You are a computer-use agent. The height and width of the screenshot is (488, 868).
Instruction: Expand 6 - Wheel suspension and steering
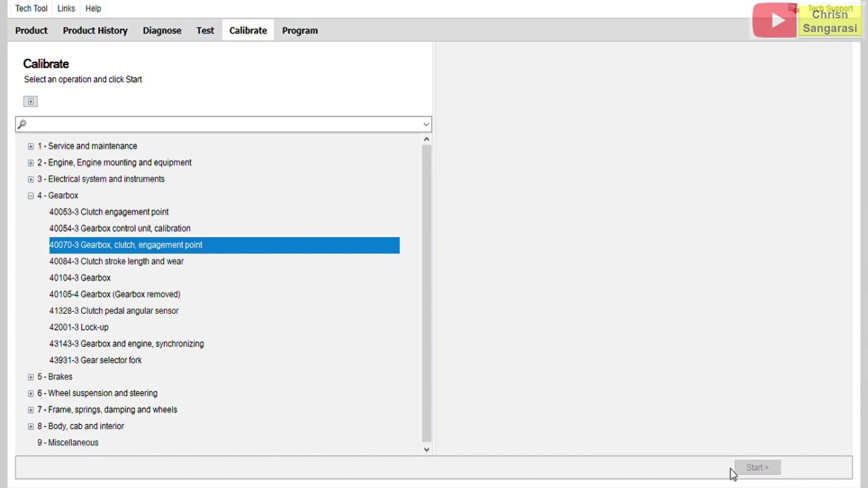[31, 394]
